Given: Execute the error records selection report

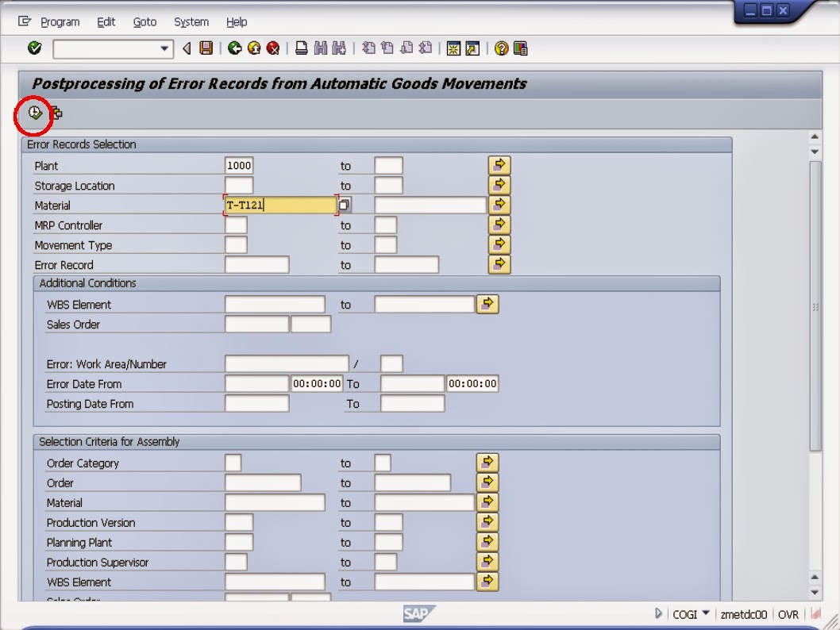Looking at the screenshot, I should click(x=34, y=113).
